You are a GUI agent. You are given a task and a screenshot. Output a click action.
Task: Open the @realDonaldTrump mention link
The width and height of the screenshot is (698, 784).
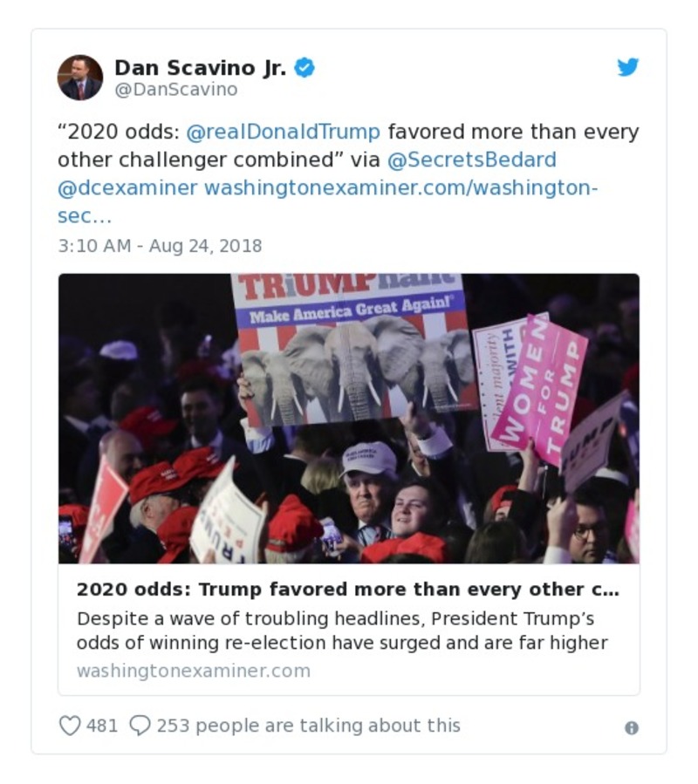(284, 132)
